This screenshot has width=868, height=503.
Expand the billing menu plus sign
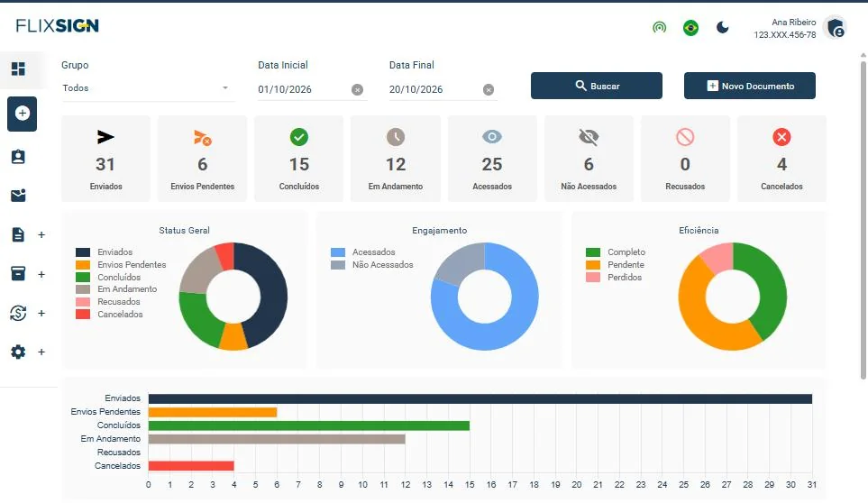click(x=41, y=313)
